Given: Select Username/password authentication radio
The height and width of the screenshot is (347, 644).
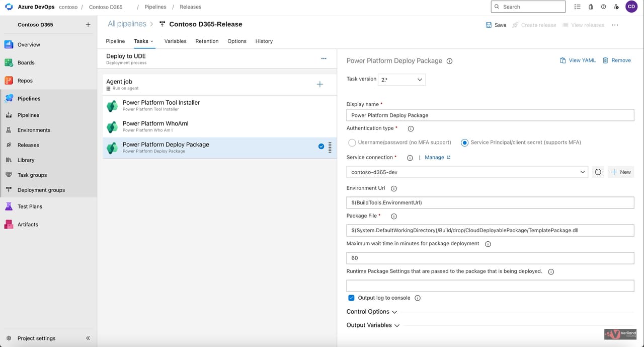Looking at the screenshot, I should point(352,143).
